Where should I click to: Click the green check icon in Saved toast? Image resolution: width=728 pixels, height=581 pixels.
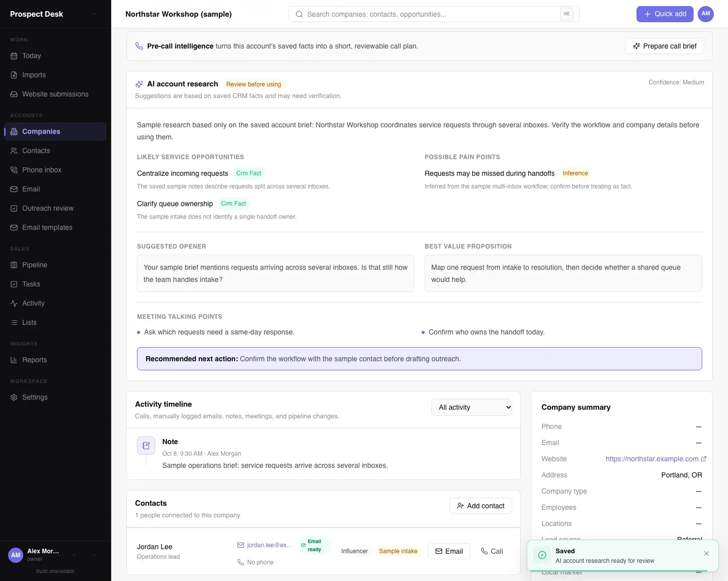[542, 555]
